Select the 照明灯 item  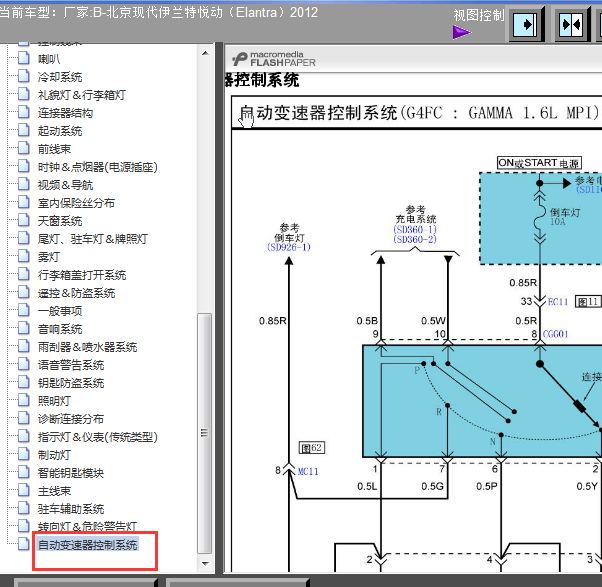coord(54,401)
